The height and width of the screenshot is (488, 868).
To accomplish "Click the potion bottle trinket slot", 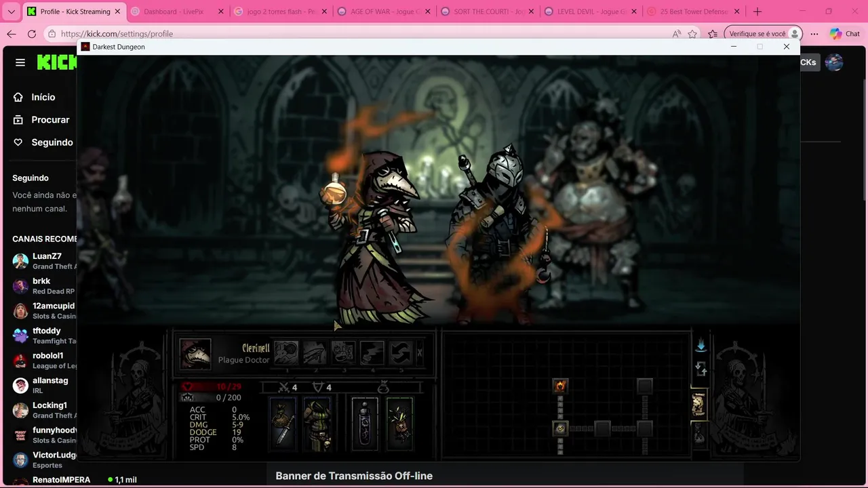I will coord(365,423).
